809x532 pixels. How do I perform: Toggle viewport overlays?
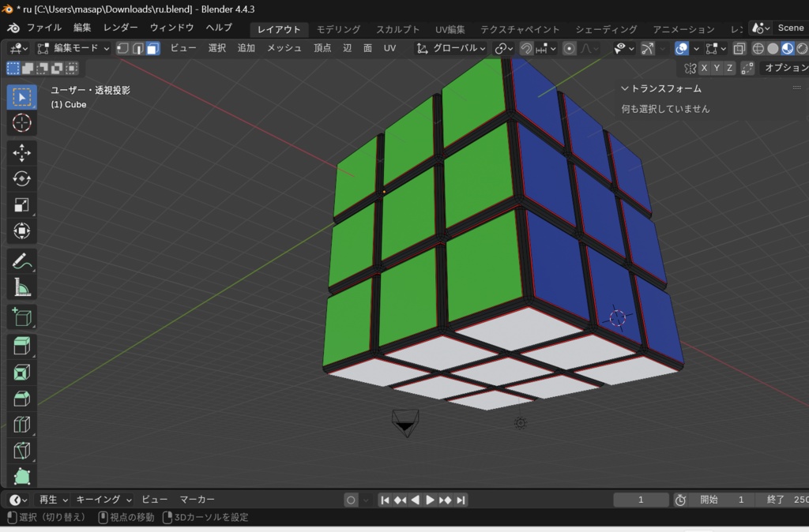pos(682,48)
